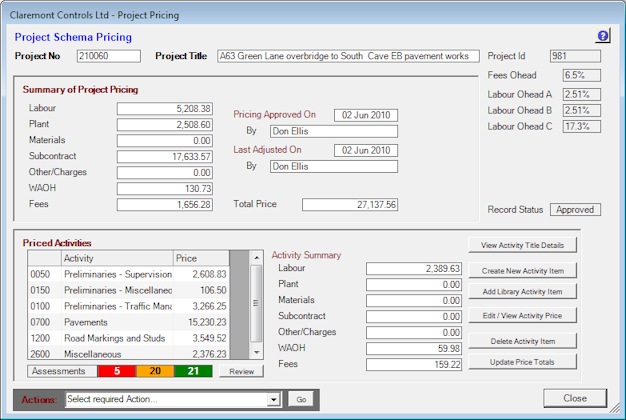Click summary Subcontract value 17,633.57
This screenshot has height=420, width=626.
click(x=164, y=157)
